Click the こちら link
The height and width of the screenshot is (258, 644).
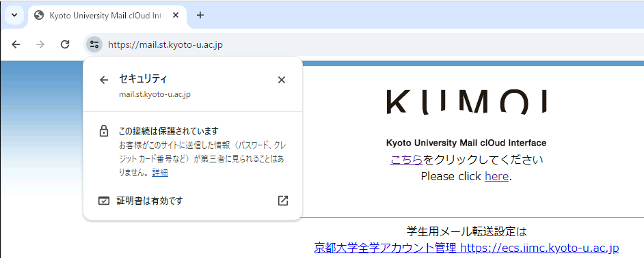tap(406, 160)
